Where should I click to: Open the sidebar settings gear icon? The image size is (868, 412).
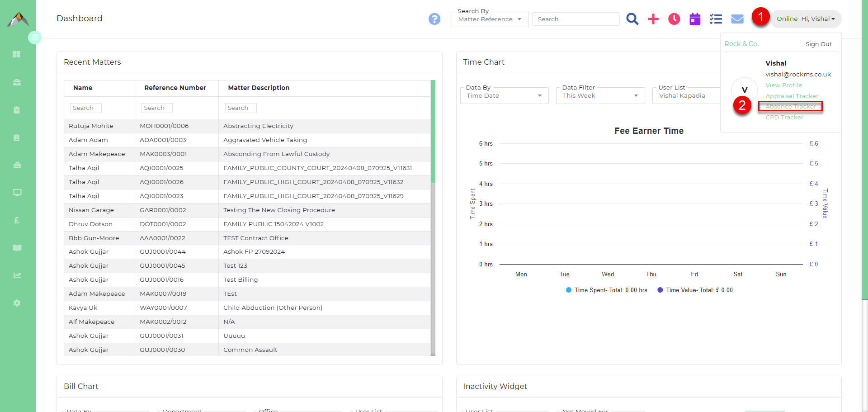pyautogui.click(x=17, y=303)
